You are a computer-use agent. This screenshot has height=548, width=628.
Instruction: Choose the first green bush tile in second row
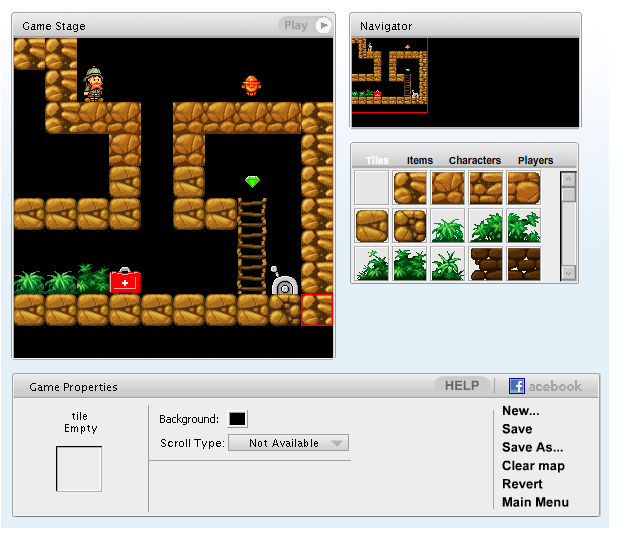[448, 226]
